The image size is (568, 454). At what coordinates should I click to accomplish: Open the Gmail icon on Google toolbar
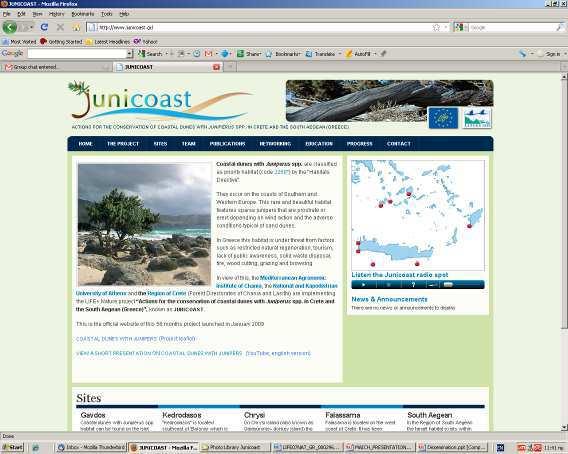(x=208, y=54)
